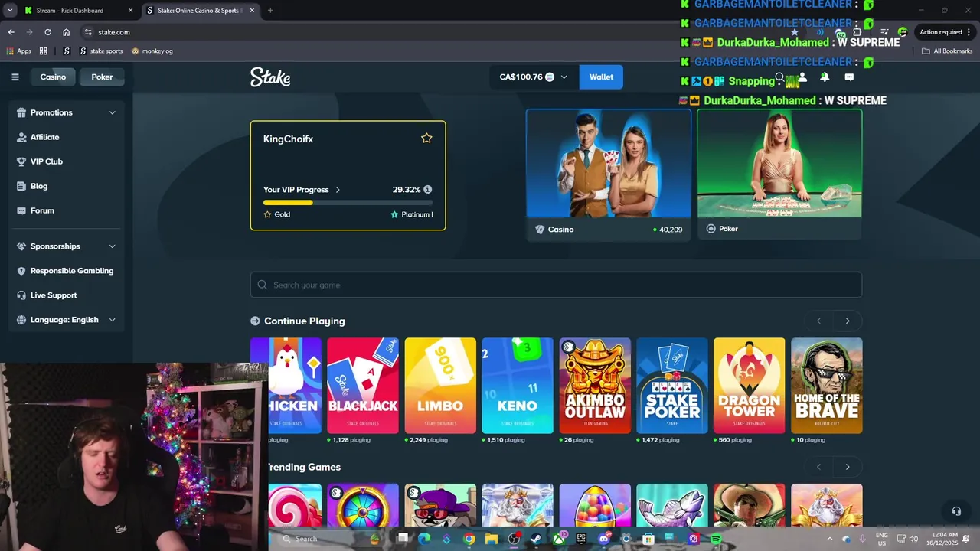Click the live support headset floating icon
This screenshot has height=551, width=980.
coord(955,511)
